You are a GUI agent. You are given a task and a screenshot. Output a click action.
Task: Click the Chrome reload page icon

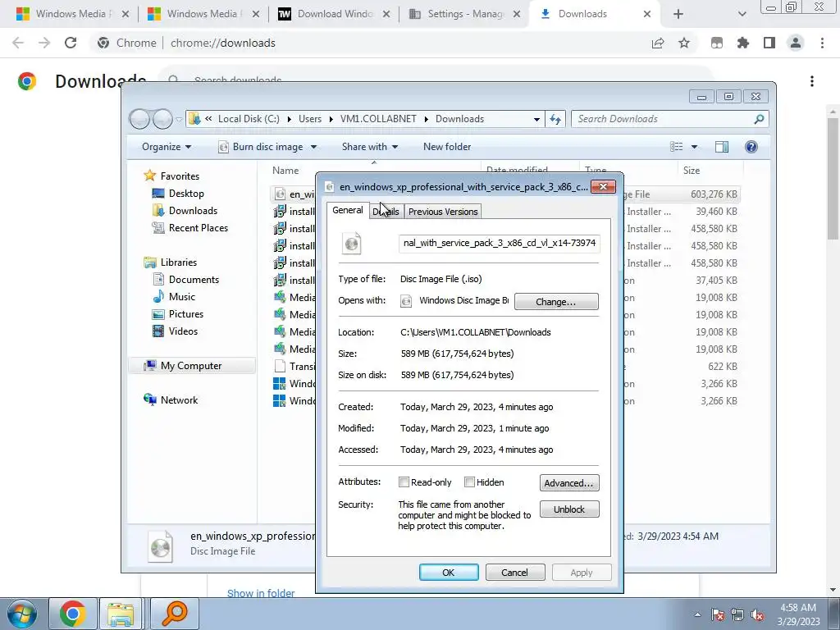tap(71, 43)
